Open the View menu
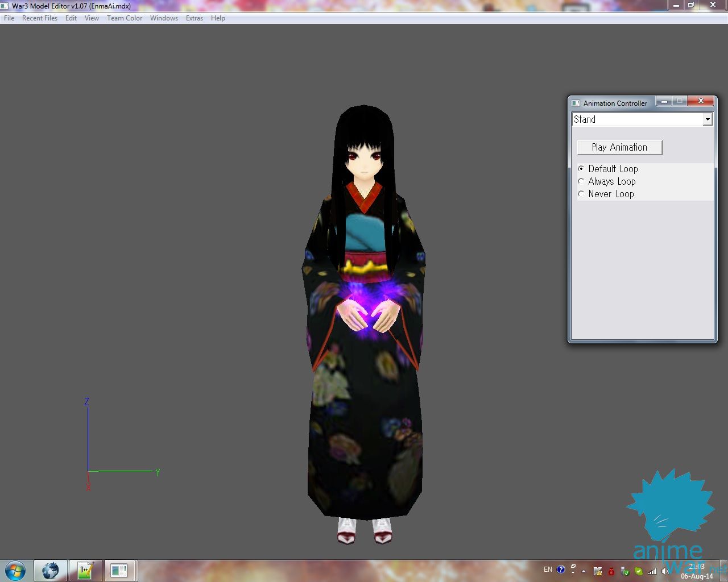The width and height of the screenshot is (728, 582). tap(92, 18)
